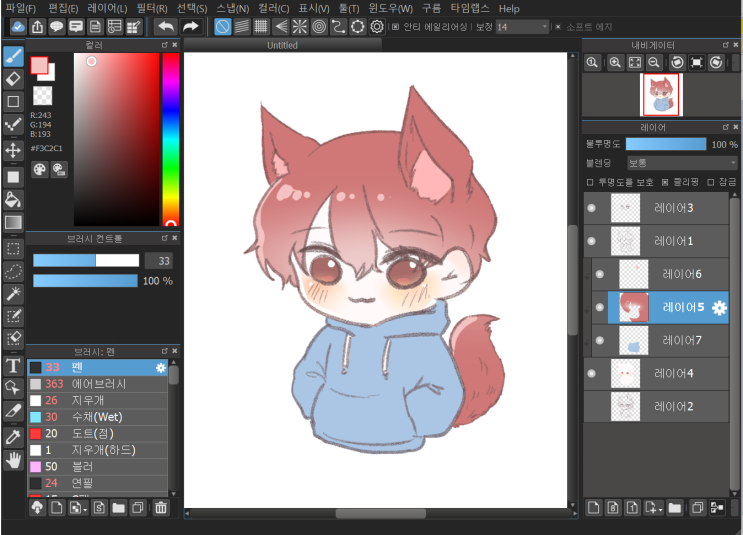Viewport: 743px width, 535px height.
Task: Toggle 잠금 checkbox
Action: point(710,182)
